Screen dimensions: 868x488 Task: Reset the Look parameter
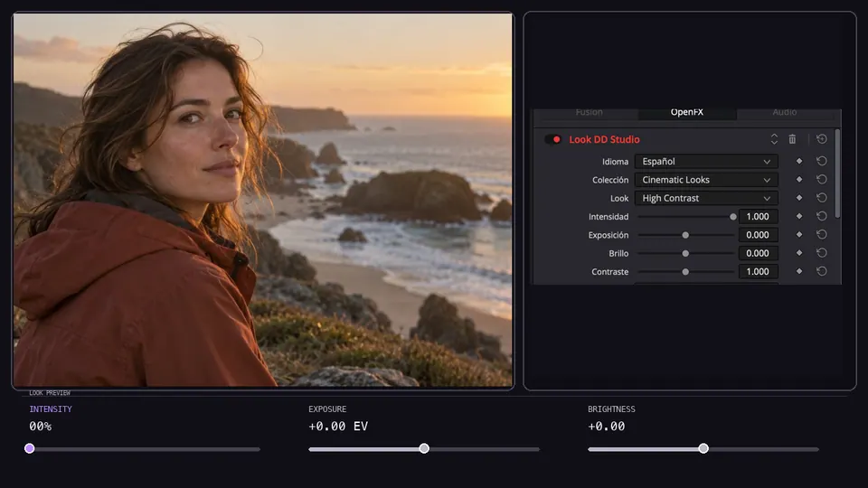point(822,198)
